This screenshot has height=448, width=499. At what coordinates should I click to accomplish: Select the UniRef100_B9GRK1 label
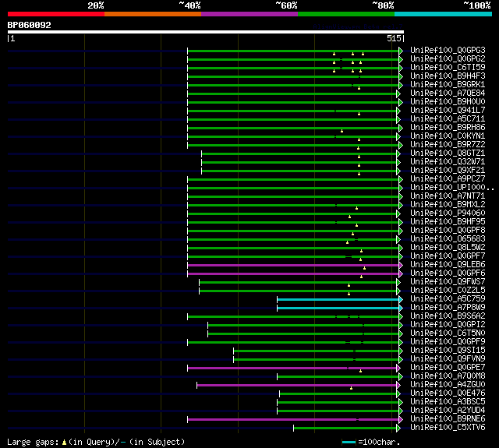pos(448,85)
